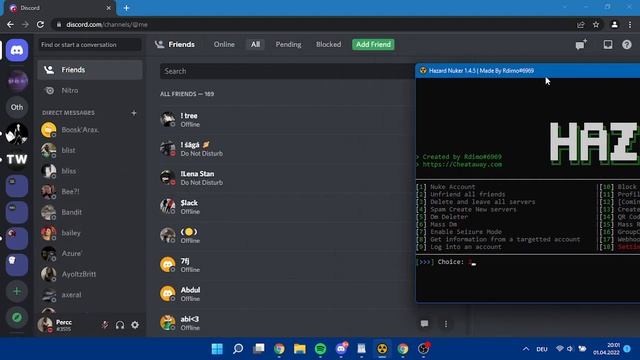The image size is (640, 360).
Task: Select friend 'Abdul' row
Action: coord(286,294)
